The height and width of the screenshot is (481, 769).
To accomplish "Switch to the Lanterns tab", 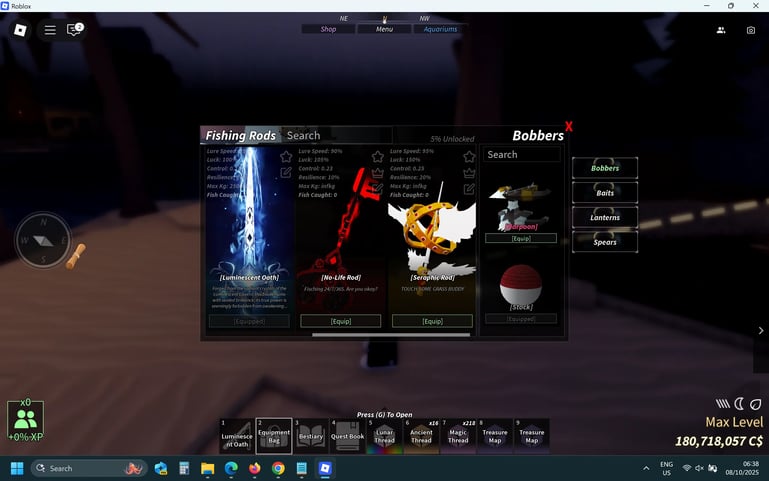I will click(605, 217).
